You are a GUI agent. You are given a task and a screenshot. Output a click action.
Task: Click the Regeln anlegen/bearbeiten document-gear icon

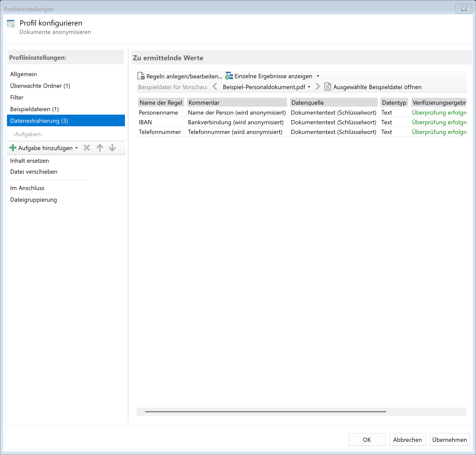(x=141, y=76)
